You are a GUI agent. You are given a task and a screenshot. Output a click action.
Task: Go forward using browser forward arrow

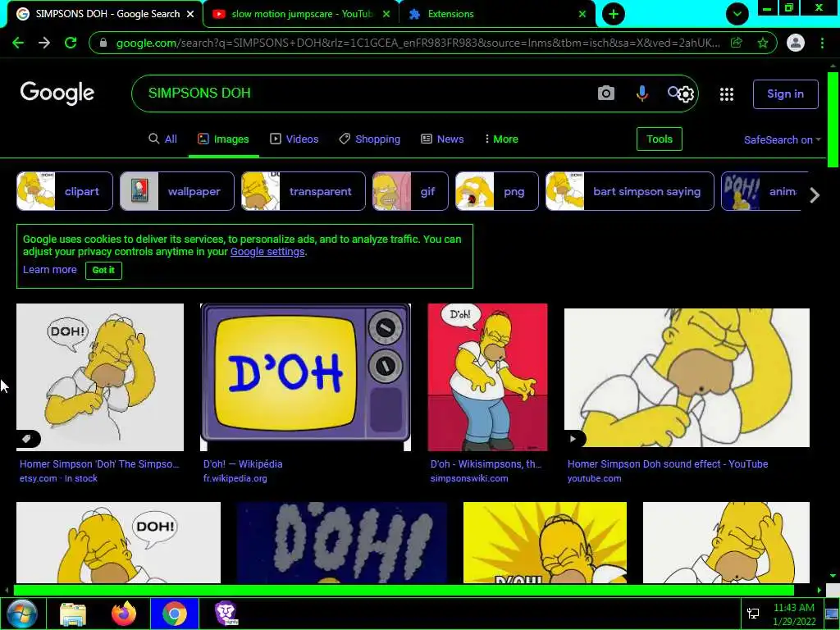(x=44, y=43)
